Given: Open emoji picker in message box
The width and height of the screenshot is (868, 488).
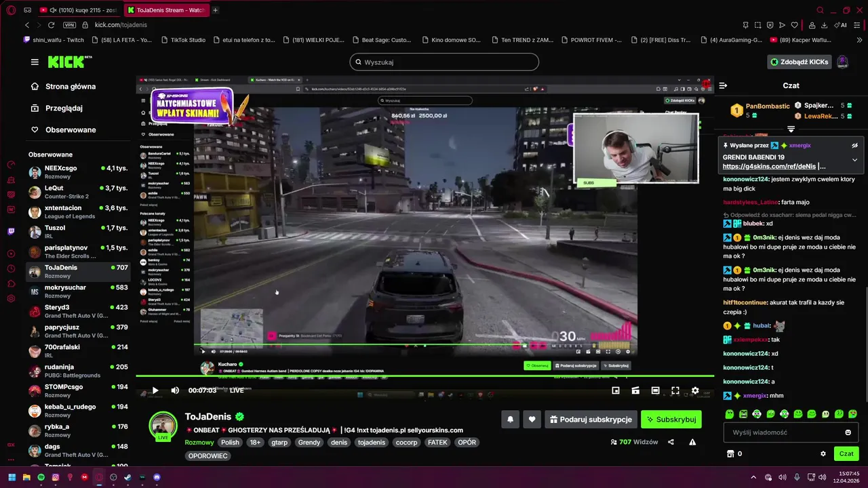Looking at the screenshot, I should point(848,432).
